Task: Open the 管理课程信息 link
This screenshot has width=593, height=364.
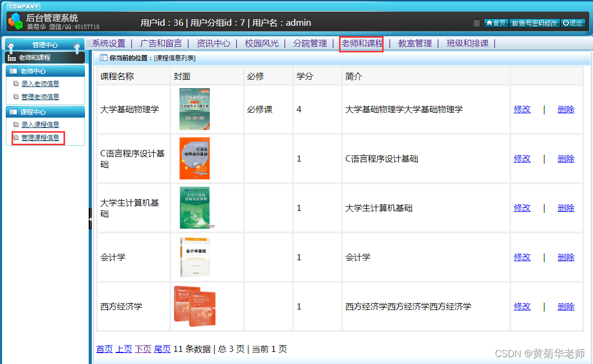Action: click(40, 137)
